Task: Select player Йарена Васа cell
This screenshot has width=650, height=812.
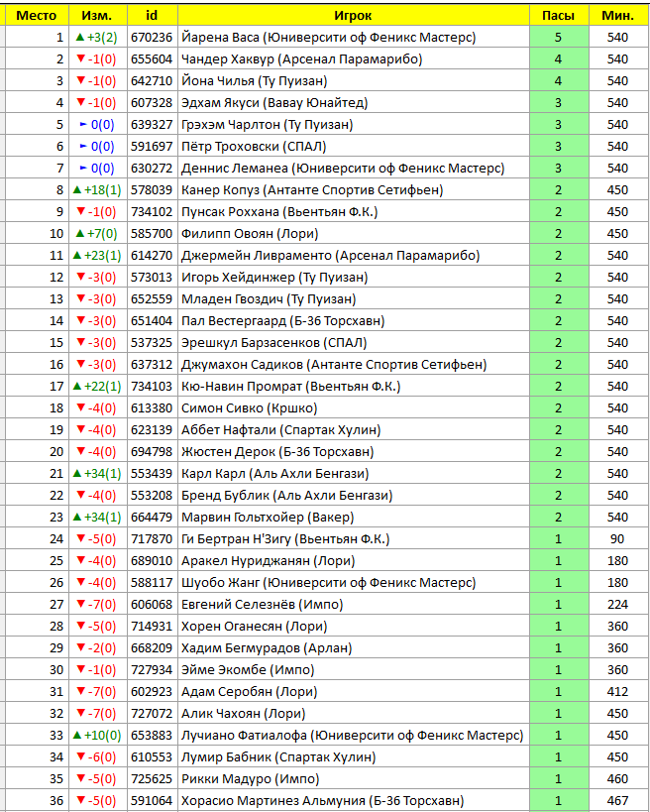Action: [x=353, y=38]
